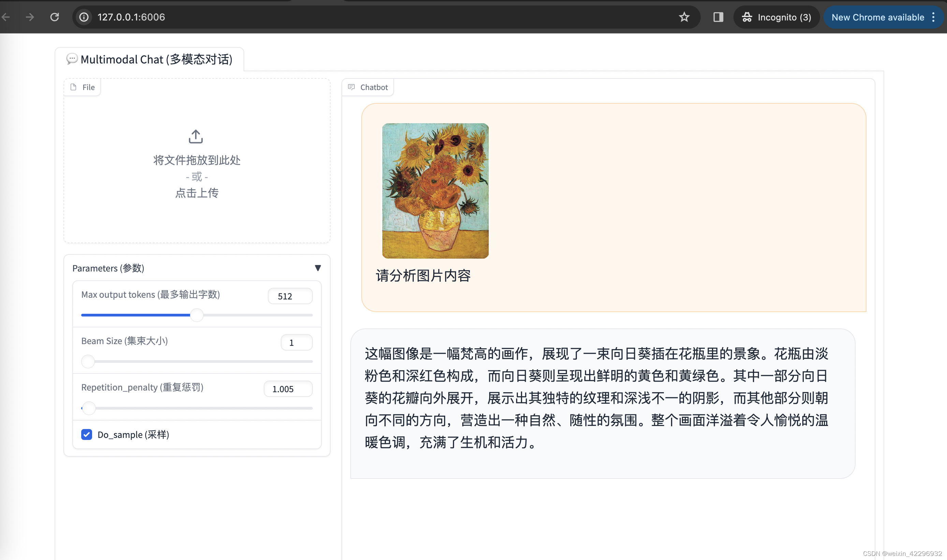
Task: Click the Repetition_penalty value field
Action: click(x=288, y=389)
